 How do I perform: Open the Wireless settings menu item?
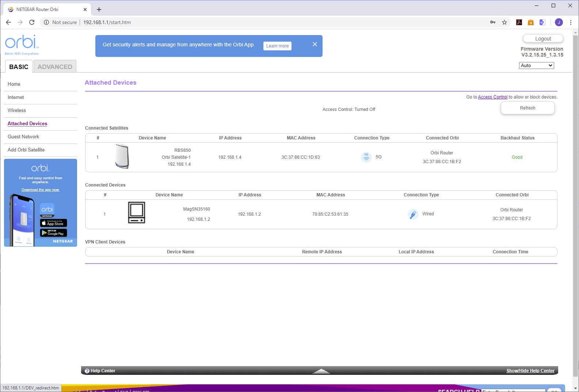[17, 111]
